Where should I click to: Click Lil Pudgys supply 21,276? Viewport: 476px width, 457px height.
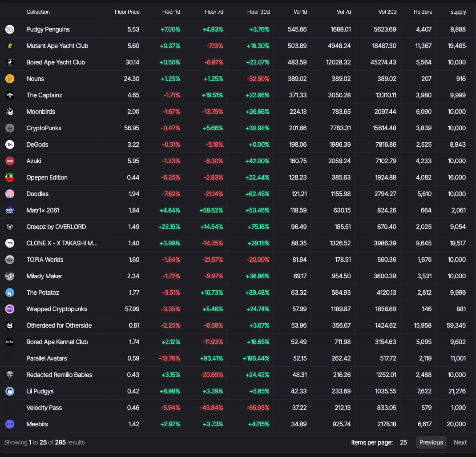[x=457, y=391]
